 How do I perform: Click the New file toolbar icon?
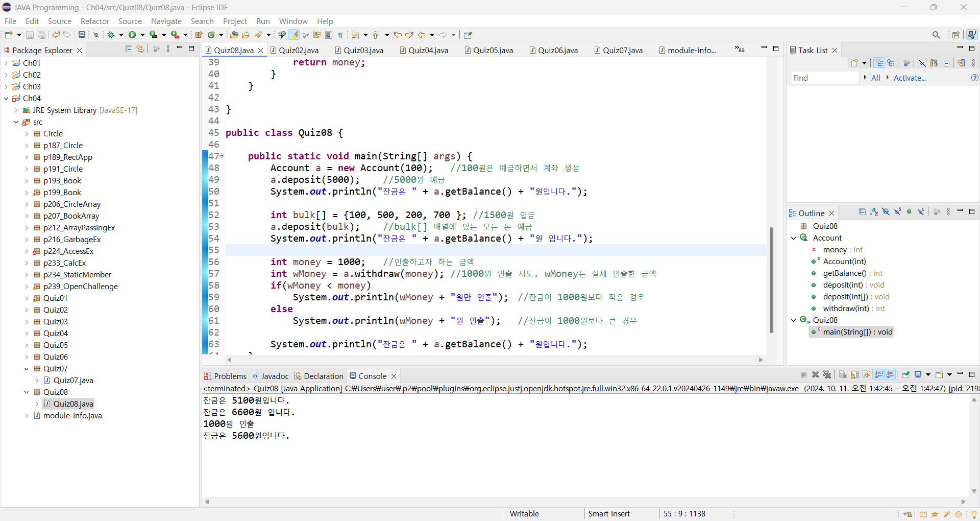[x=9, y=35]
